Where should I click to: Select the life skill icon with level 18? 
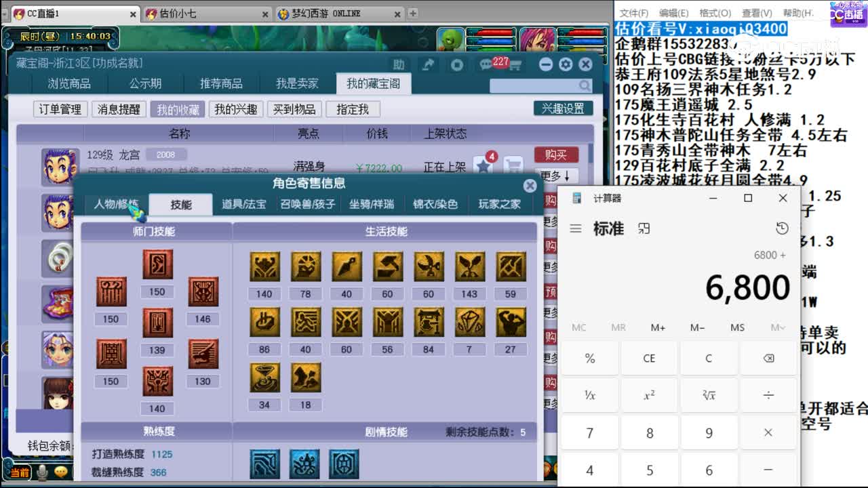[306, 378]
